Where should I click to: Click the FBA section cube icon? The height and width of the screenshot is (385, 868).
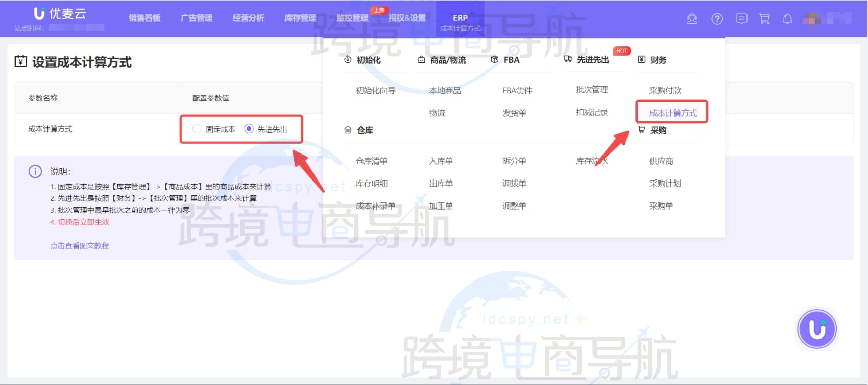coord(495,60)
